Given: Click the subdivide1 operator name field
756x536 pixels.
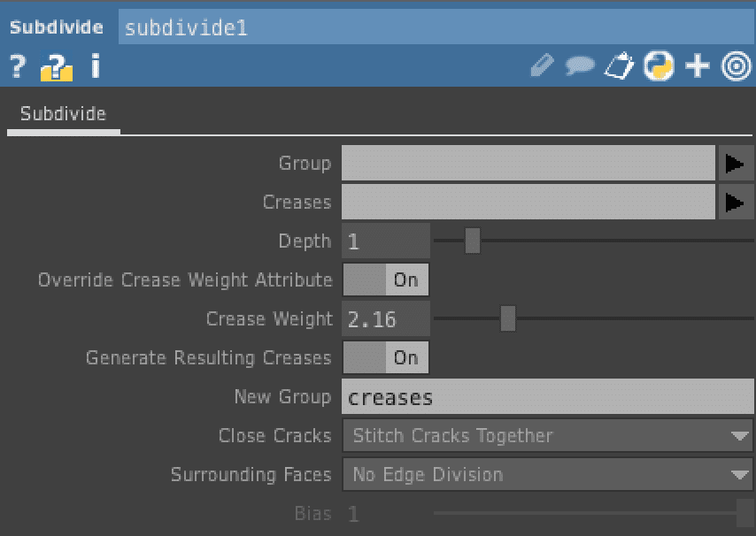Looking at the screenshot, I should 434,27.
